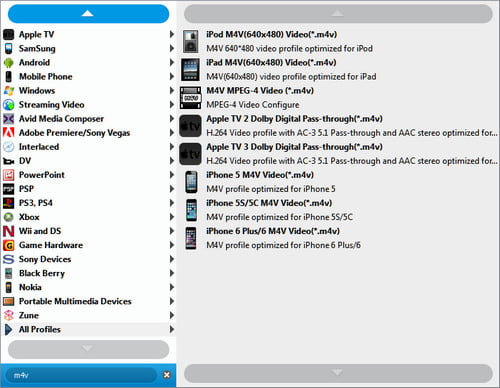This screenshot has height=388, width=500.
Task: Select iPod M4V(640x480) profile thumbnail
Action: click(191, 41)
